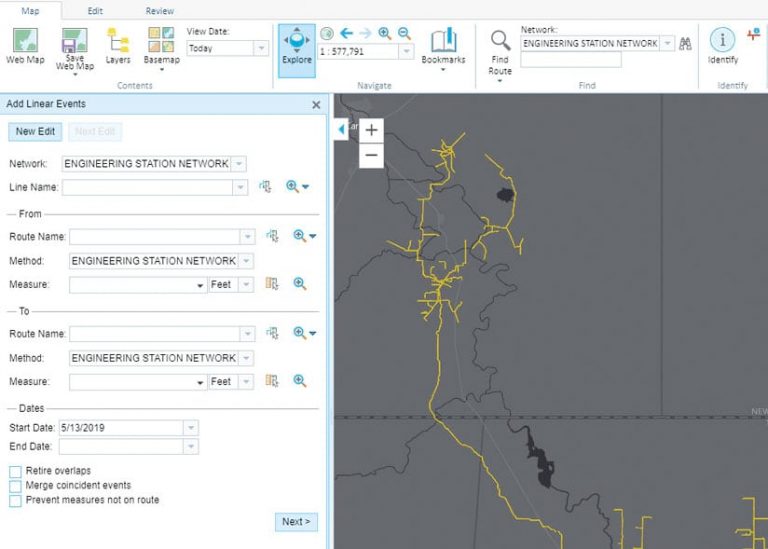Pick To measure on map icon
Screen dimensions: 768x549
[x=272, y=381]
